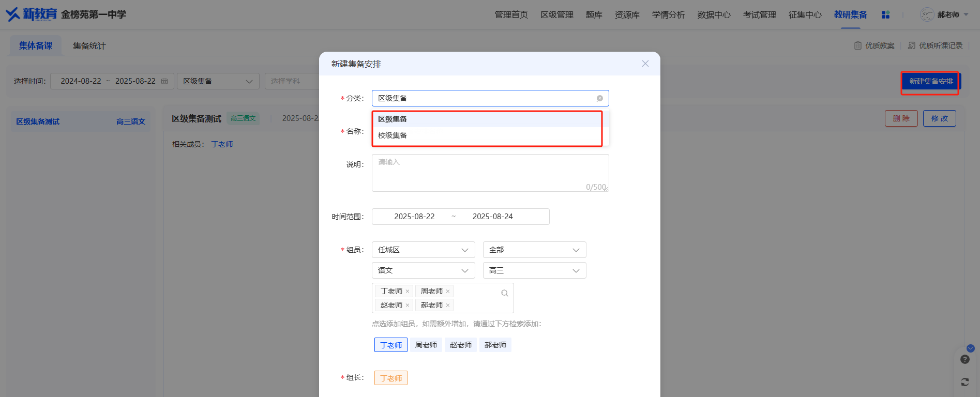Viewport: 980px width, 397px height.
Task: Open the 区级集备 filter dropdown on page
Action: tap(218, 81)
